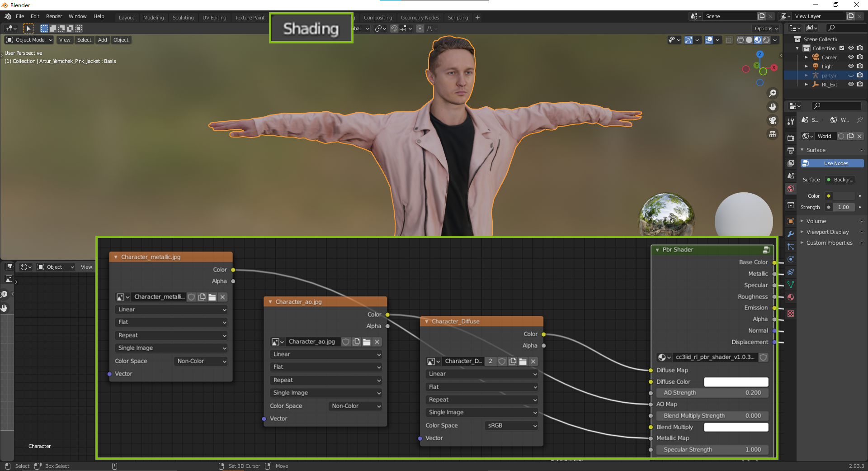Viewport: 868px width, 471px height.
Task: Switch to Modeling workspace tab
Action: pos(153,18)
